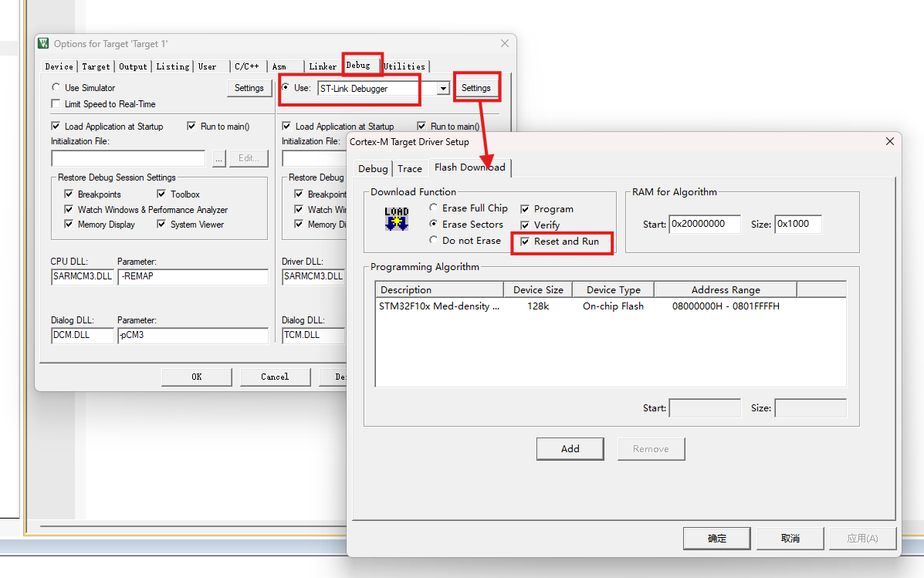Switch to the C/C++ tab
Screen dimensions: 924x578
[x=247, y=66]
